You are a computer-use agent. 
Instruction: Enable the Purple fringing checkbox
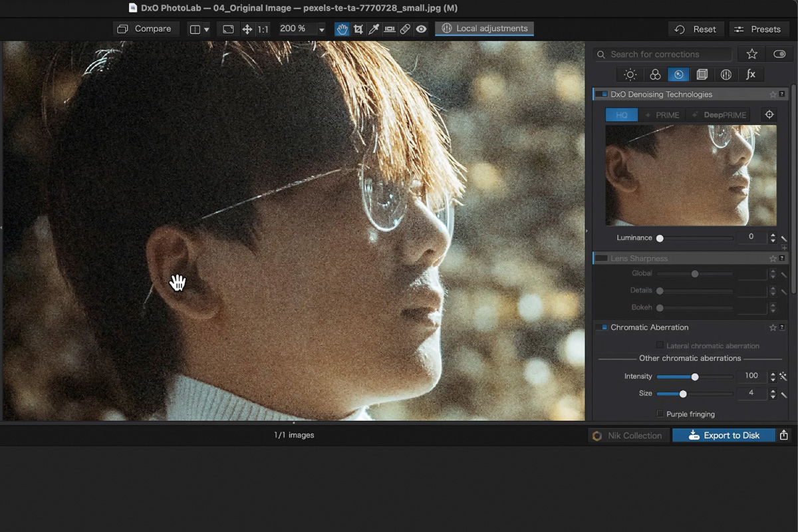(659, 414)
